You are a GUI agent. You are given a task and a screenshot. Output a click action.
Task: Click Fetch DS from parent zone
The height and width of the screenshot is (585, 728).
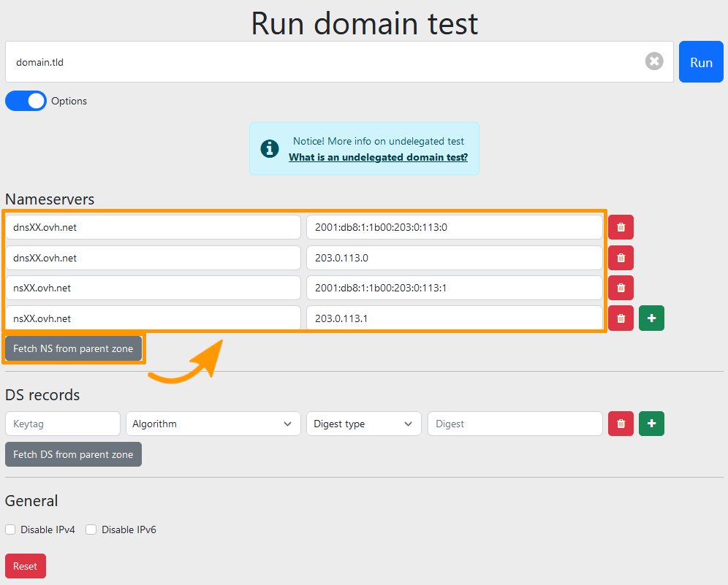tap(73, 454)
